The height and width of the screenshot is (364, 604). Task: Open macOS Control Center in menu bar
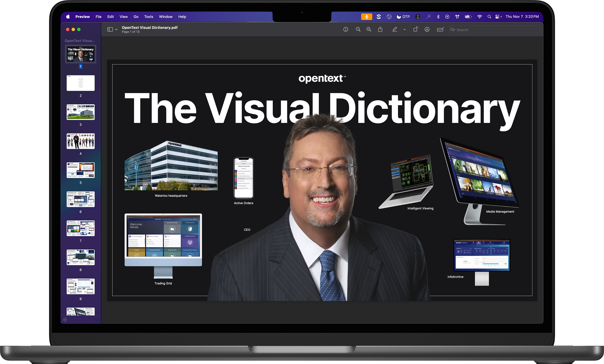pos(497,17)
